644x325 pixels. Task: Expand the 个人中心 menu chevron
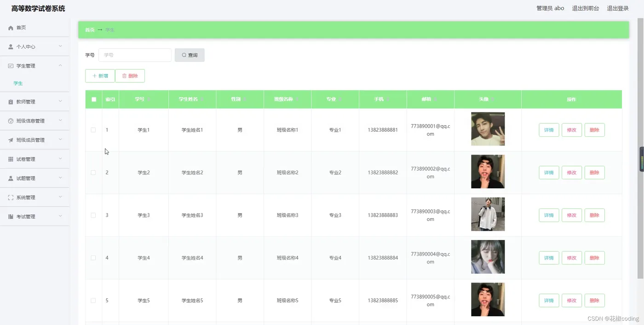pyautogui.click(x=60, y=46)
